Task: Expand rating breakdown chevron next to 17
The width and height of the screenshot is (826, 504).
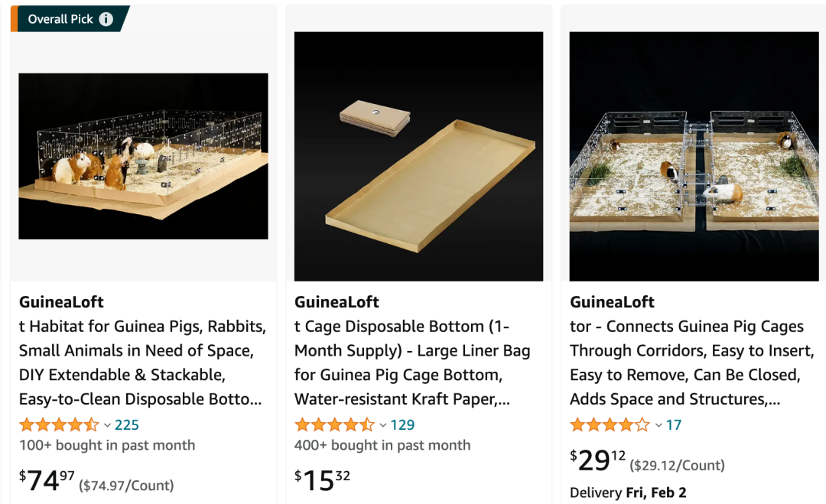Action: point(659,425)
